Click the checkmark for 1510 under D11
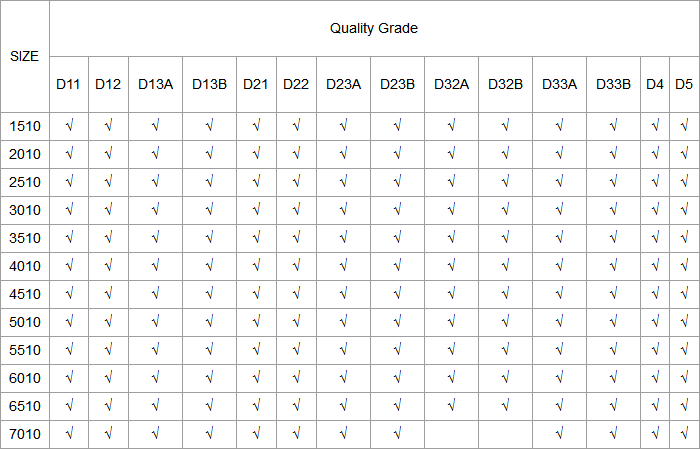Viewport: 700px width, 450px height. pyautogui.click(x=69, y=126)
